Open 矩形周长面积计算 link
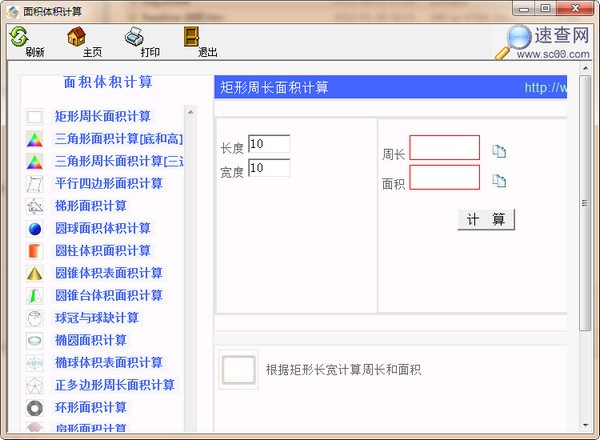The image size is (600, 440). [x=103, y=116]
